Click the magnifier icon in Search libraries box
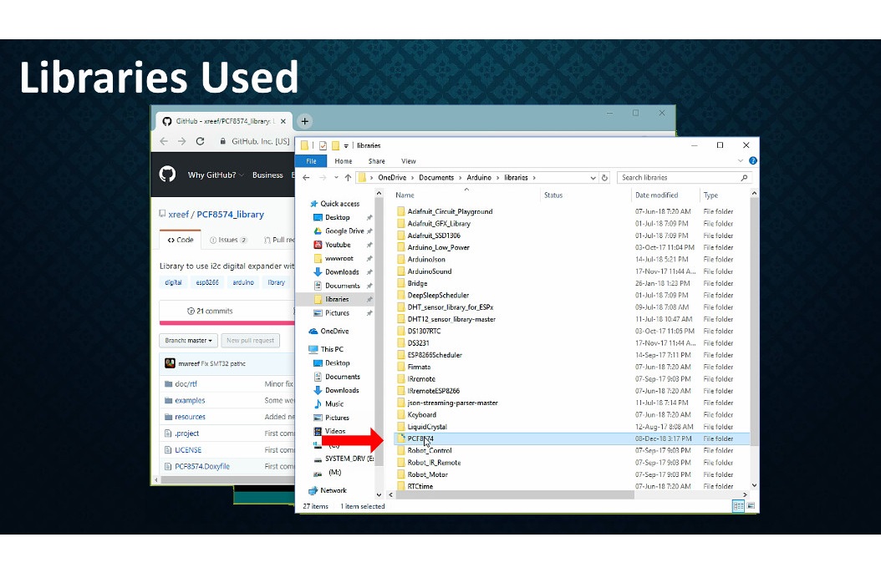 point(745,177)
